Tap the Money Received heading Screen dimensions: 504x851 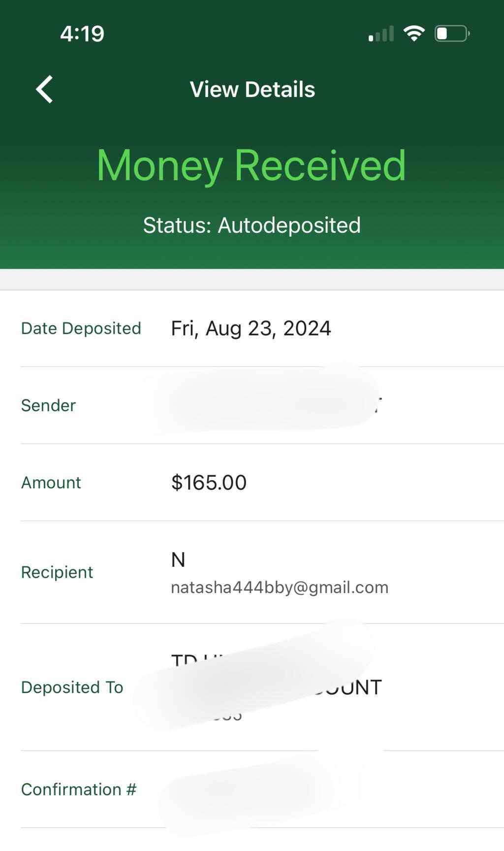click(252, 165)
